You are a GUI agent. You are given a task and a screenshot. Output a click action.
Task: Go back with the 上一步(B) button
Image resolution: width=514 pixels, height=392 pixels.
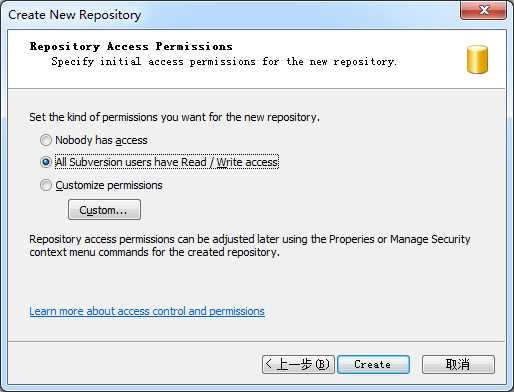coord(298,364)
